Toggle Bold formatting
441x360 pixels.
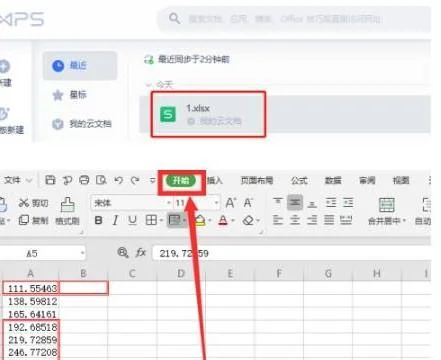tap(99, 220)
